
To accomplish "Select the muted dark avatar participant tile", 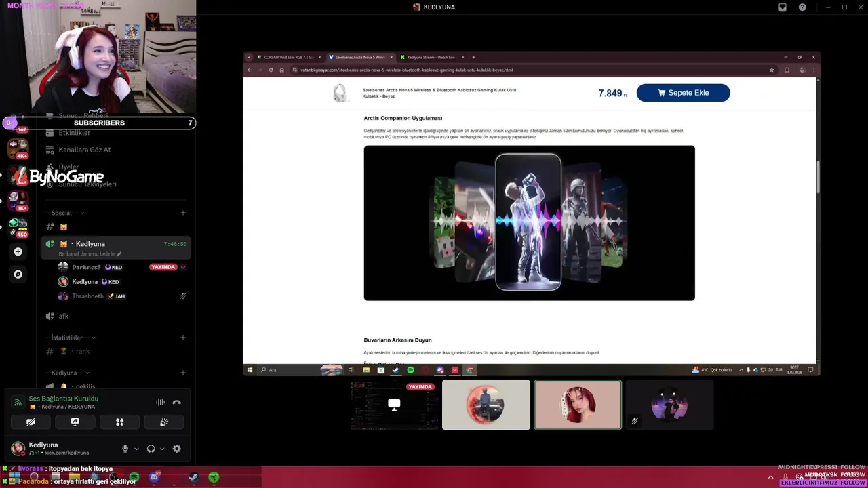I will (x=669, y=405).
